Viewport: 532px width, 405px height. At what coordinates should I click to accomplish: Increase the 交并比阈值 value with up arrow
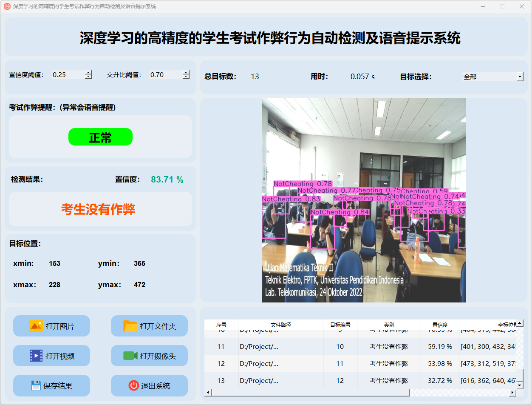tap(186, 72)
